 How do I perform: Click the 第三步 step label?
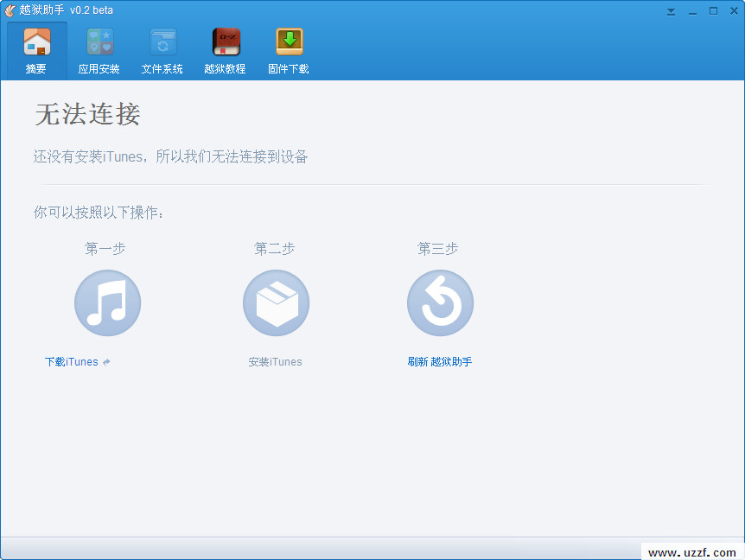437,248
